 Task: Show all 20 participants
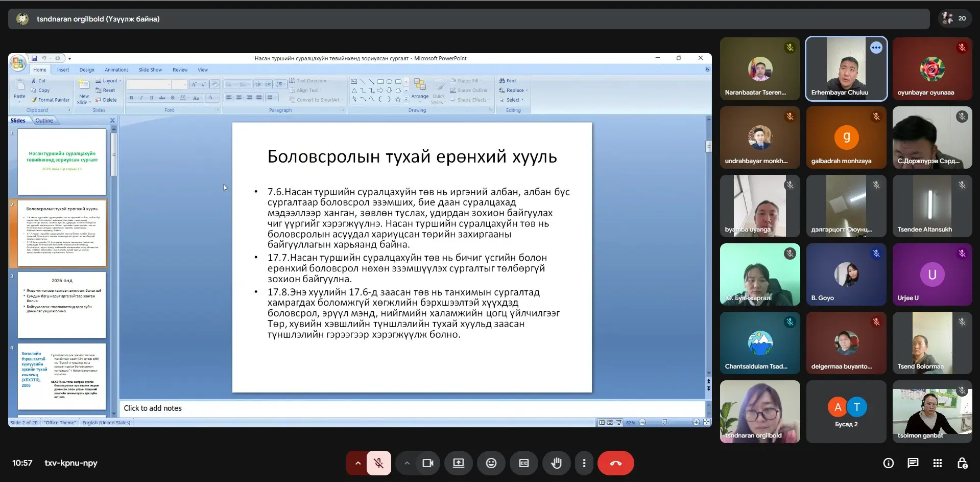coord(954,18)
